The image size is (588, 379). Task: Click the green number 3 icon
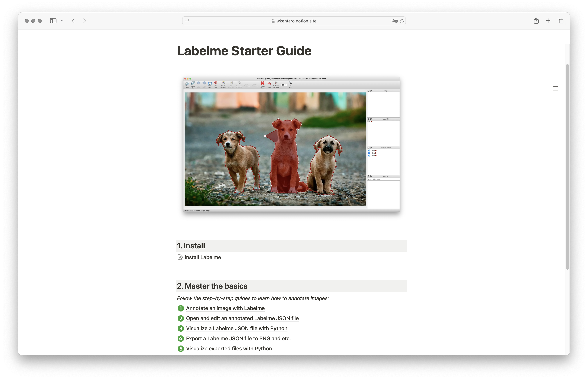(181, 328)
